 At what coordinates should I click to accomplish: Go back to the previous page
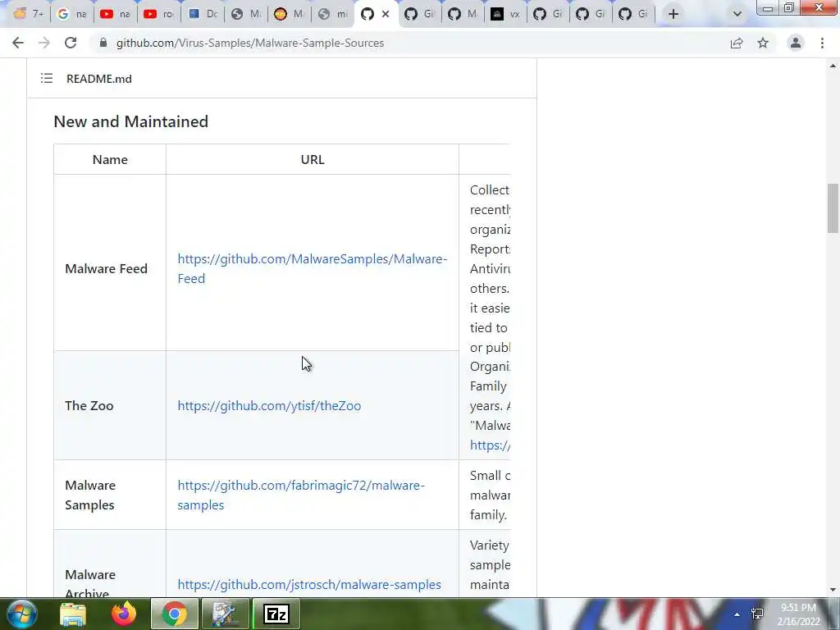pos(18,43)
